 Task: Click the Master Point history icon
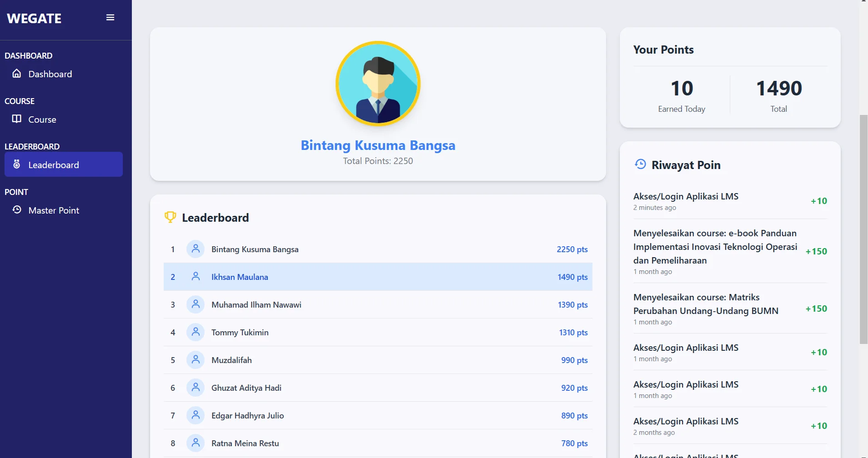click(17, 210)
